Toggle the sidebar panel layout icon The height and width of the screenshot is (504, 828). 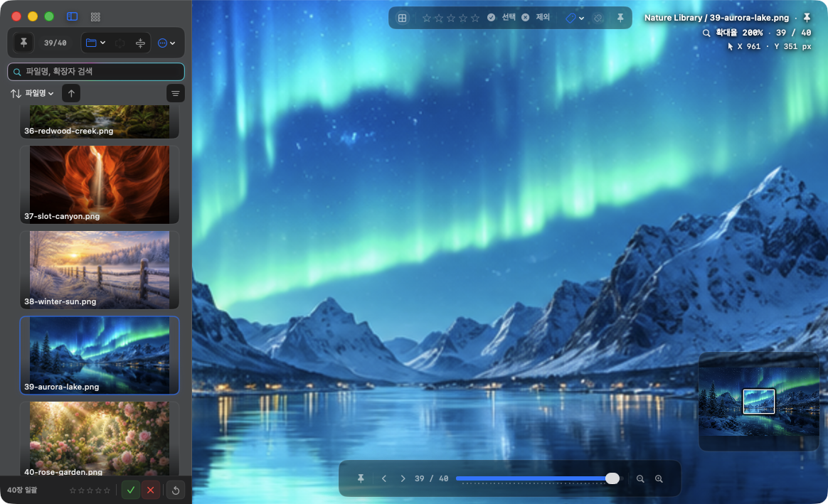click(x=73, y=16)
